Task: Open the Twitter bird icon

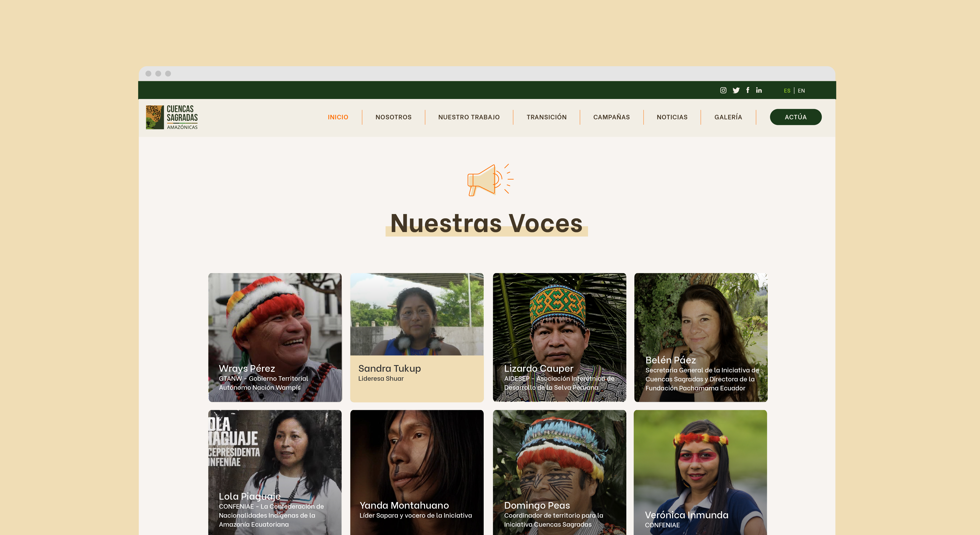Action: tap(736, 90)
